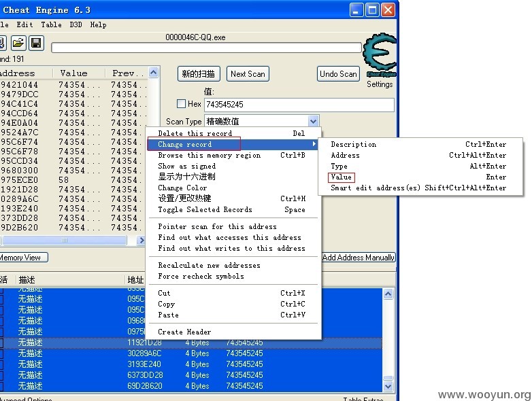Toggle the active box of row 3193E240
Screen dimensions: 532x401
pos(1,364)
